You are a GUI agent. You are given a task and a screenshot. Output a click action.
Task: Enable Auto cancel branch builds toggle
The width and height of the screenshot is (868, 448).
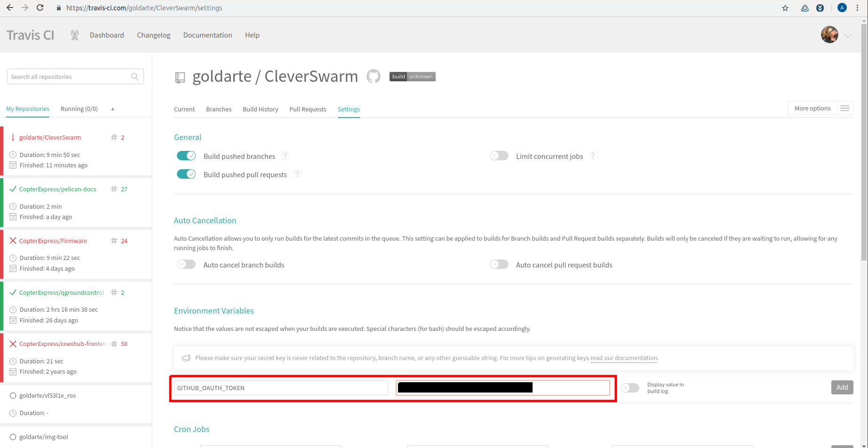coord(186,265)
